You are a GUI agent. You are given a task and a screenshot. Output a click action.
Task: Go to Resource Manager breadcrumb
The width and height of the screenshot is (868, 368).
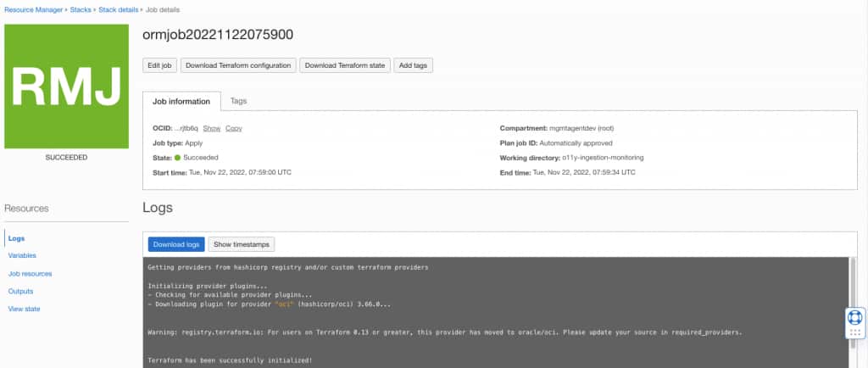(33, 10)
